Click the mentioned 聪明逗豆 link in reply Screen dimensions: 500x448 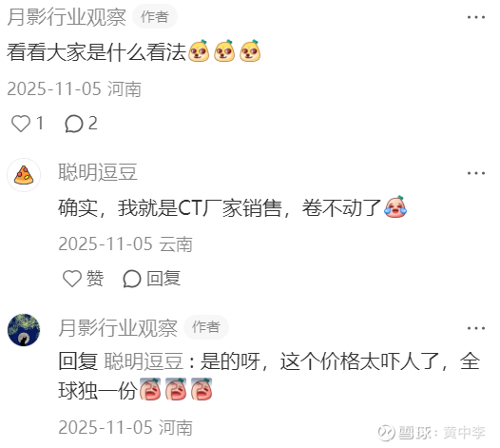click(144, 361)
